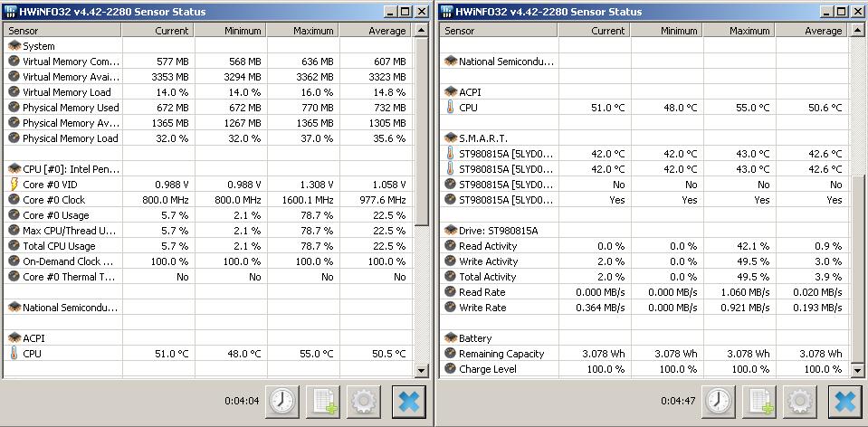Viewport: 868px width, 427px height.
Task: Click the right window scrollbar thumb
Action: click(x=857, y=270)
